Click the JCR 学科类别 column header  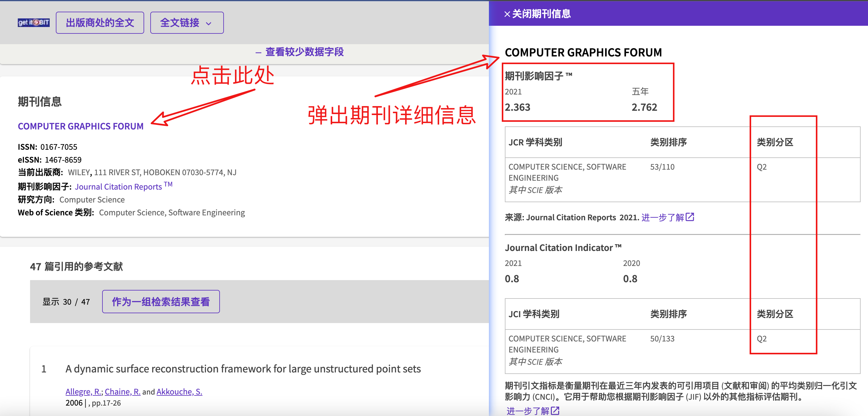point(535,142)
